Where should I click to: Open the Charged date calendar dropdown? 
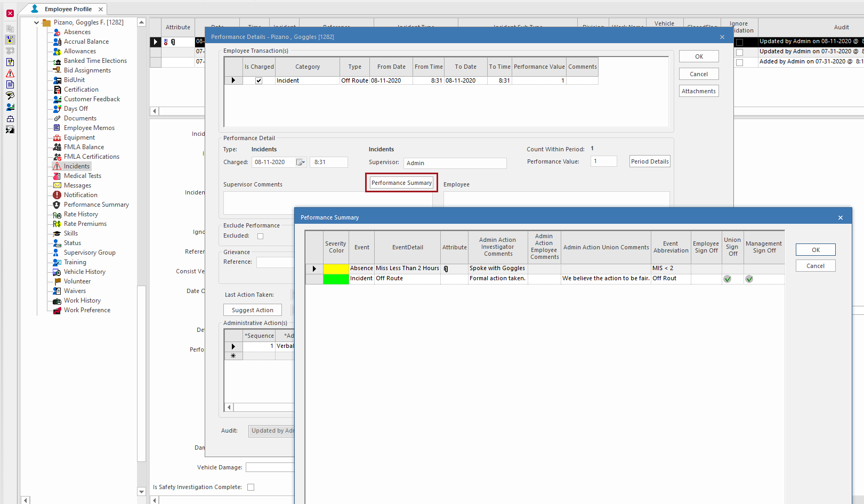(300, 162)
